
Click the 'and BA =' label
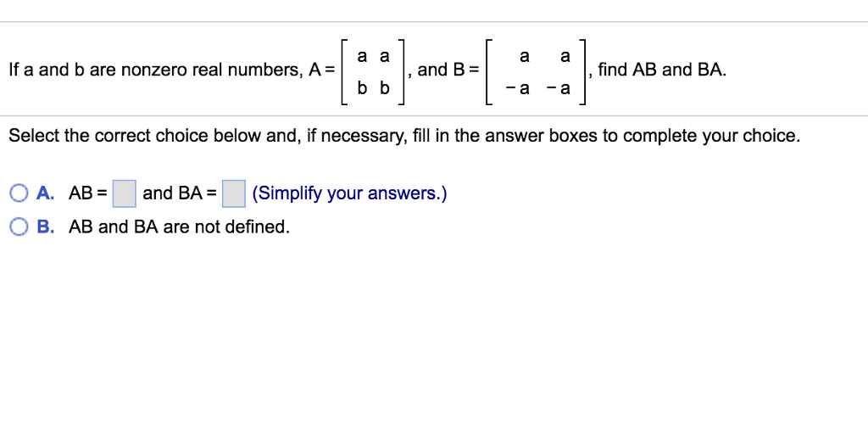pyautogui.click(x=180, y=193)
